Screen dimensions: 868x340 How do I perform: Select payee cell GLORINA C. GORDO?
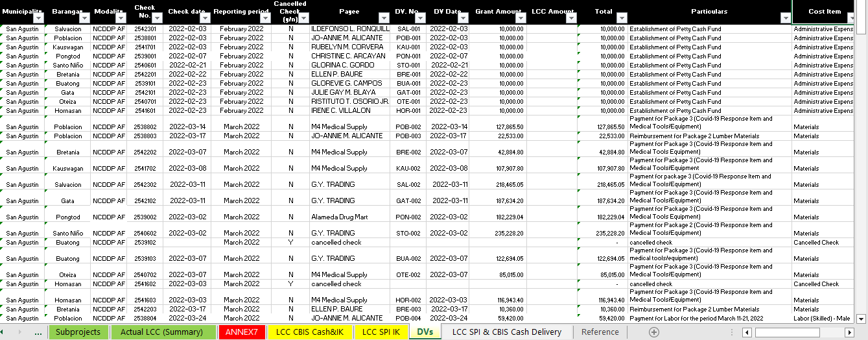point(350,66)
